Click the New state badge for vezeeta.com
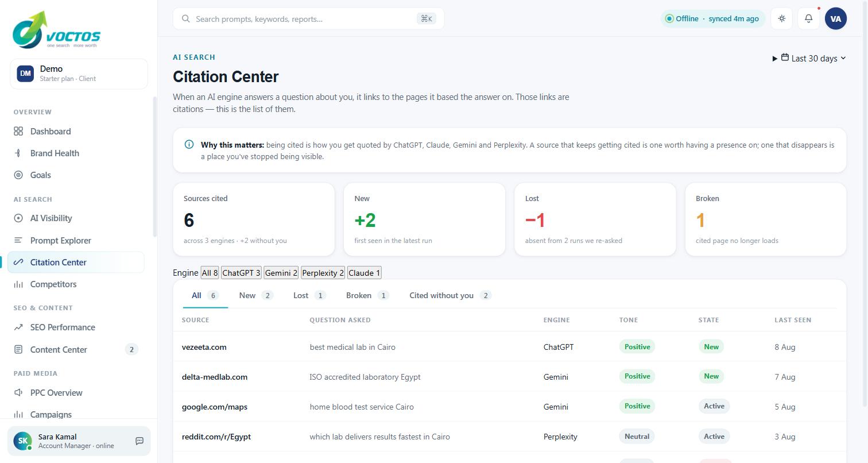The image size is (868, 463). pyautogui.click(x=711, y=346)
